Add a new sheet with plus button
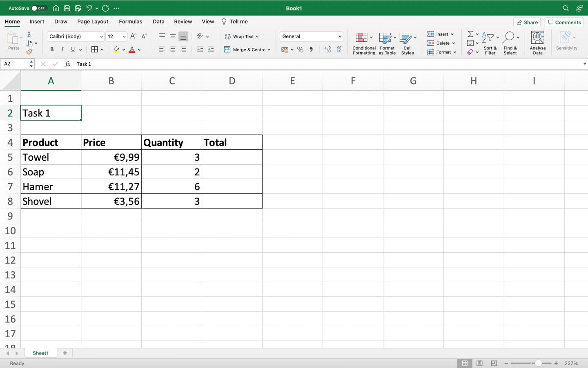This screenshot has width=588, height=368. coord(65,353)
